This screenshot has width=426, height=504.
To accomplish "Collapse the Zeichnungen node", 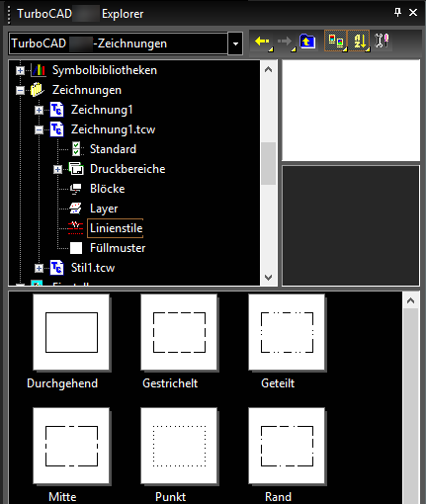I will 21,90.
